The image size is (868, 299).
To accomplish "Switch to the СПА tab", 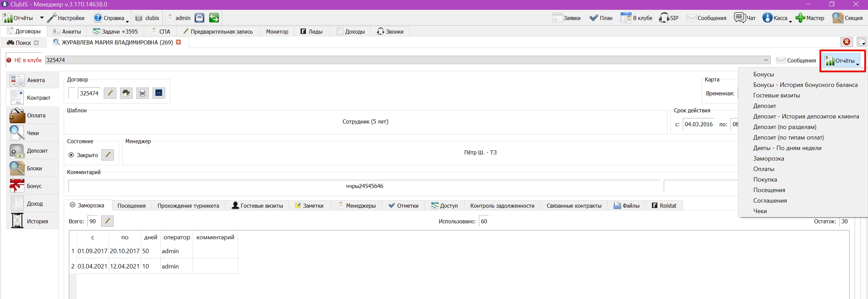I will coord(160,32).
